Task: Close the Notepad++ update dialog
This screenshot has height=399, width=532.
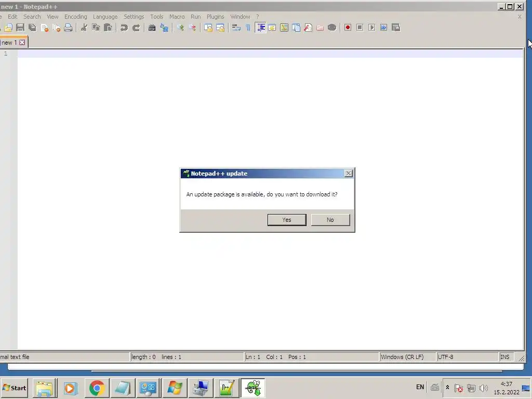Action: click(x=349, y=174)
